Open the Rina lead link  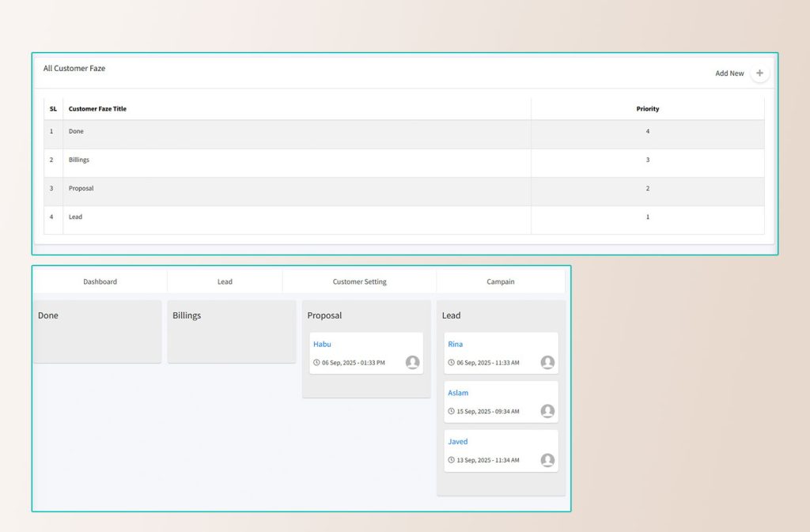pos(456,344)
